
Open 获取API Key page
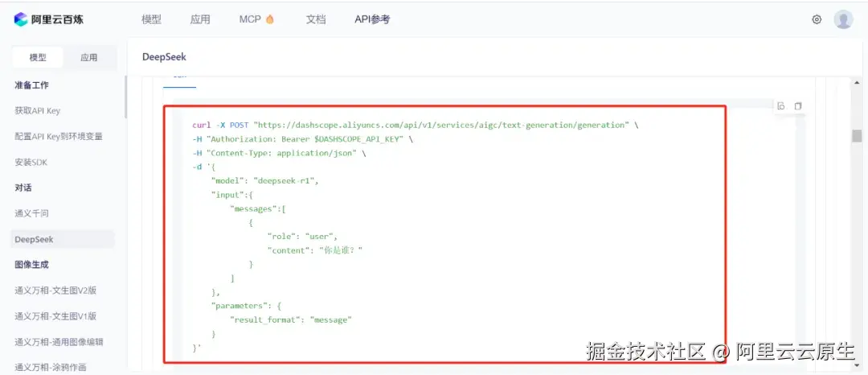tap(37, 111)
